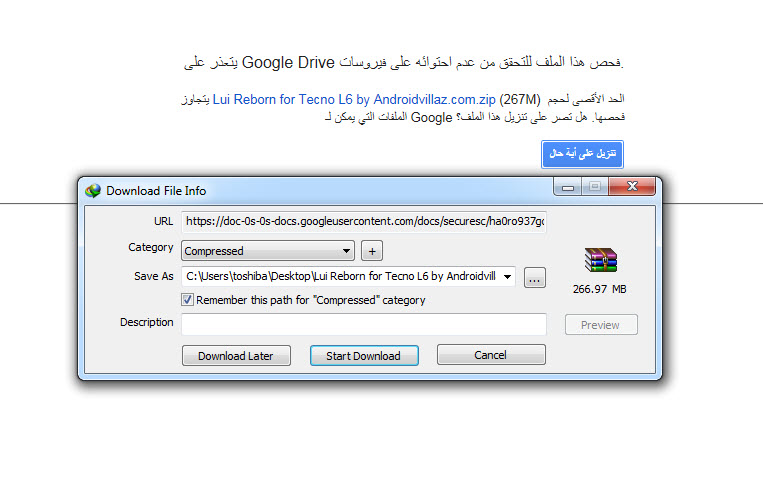Add a new category with plus button
The image size is (763, 483).
pyautogui.click(x=372, y=251)
